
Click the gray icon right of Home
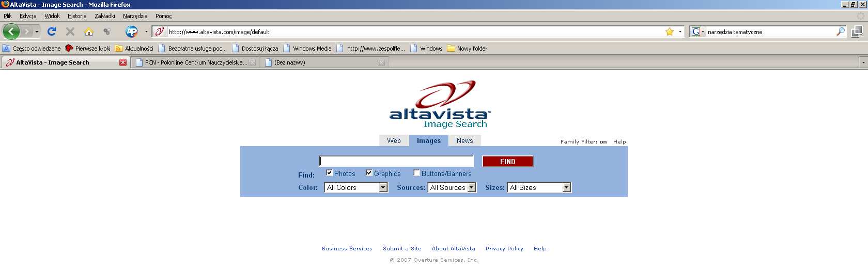pos(107,31)
